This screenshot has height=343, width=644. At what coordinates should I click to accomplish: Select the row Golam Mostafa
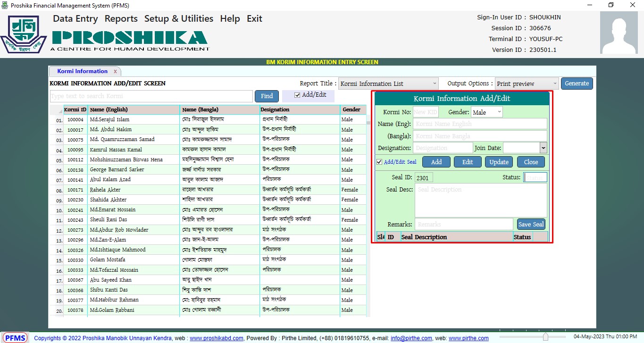pos(208,260)
